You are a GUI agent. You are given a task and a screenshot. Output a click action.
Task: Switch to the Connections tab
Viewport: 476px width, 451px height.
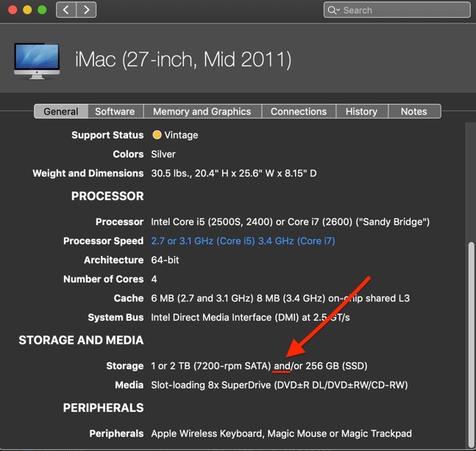(299, 111)
